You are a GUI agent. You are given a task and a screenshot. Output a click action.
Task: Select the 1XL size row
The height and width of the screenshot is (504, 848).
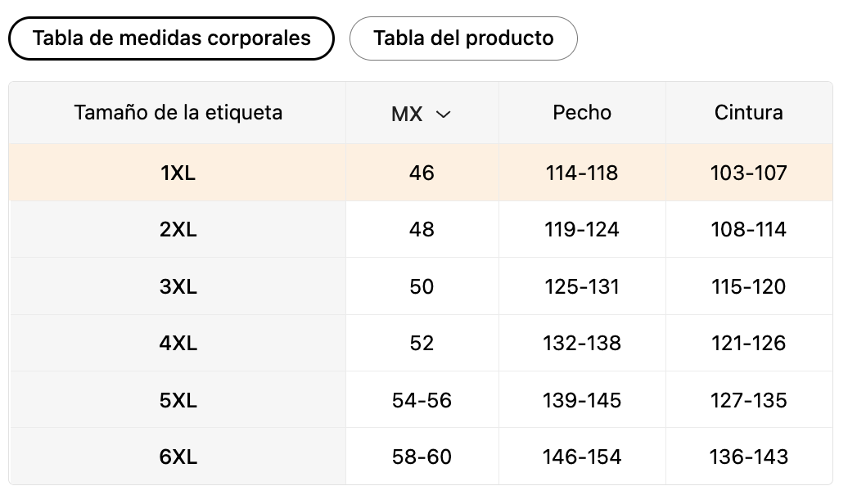pyautogui.click(x=421, y=173)
